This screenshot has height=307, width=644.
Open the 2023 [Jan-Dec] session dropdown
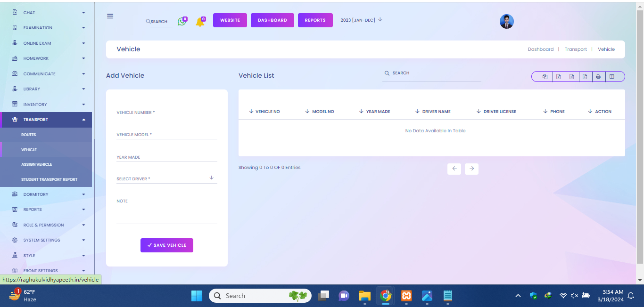(x=361, y=20)
